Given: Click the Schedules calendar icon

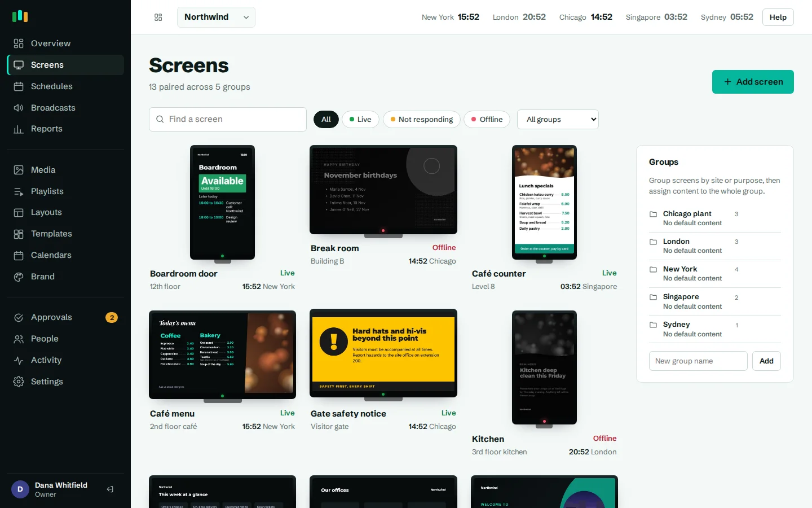Looking at the screenshot, I should (x=19, y=86).
